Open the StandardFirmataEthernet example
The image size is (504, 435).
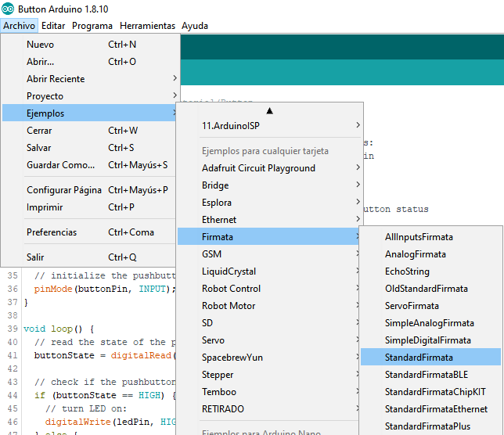coord(430,409)
